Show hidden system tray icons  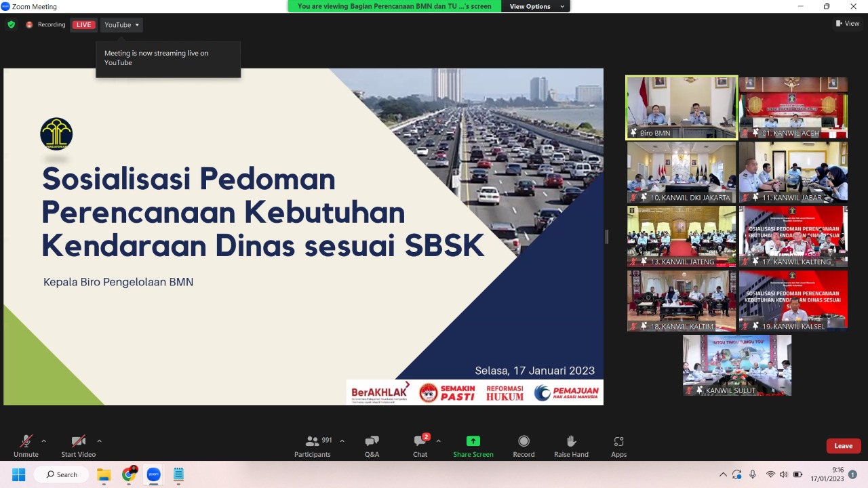(724, 474)
